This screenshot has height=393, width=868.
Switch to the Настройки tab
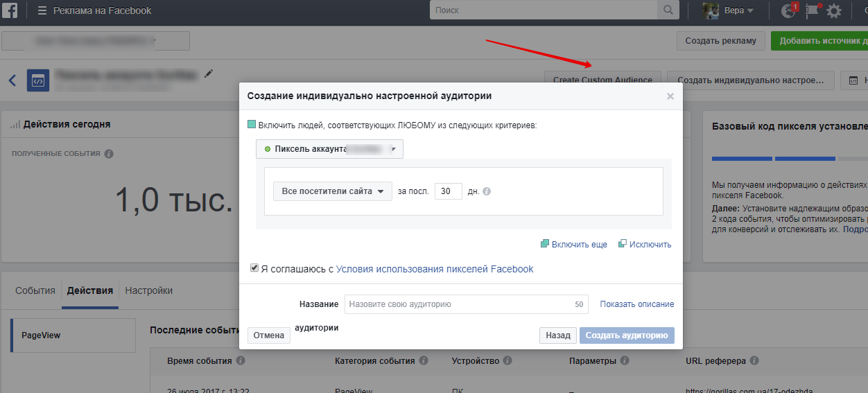148,290
